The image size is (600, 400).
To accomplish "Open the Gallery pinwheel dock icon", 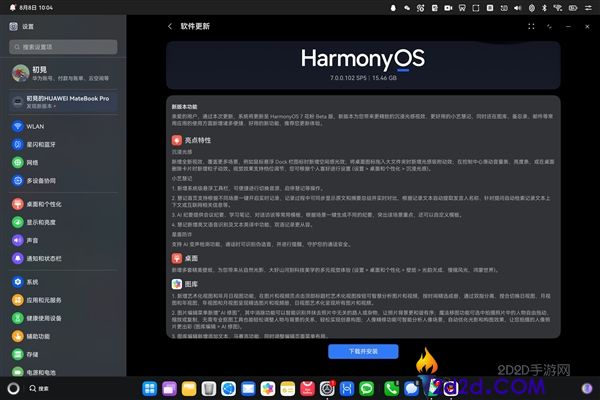I will tap(268, 389).
